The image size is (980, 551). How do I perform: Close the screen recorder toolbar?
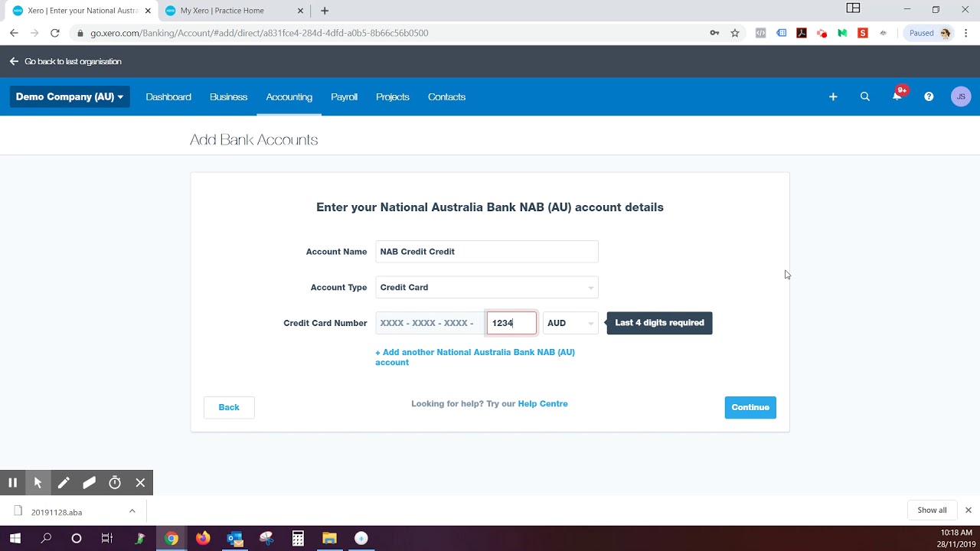pos(140,483)
